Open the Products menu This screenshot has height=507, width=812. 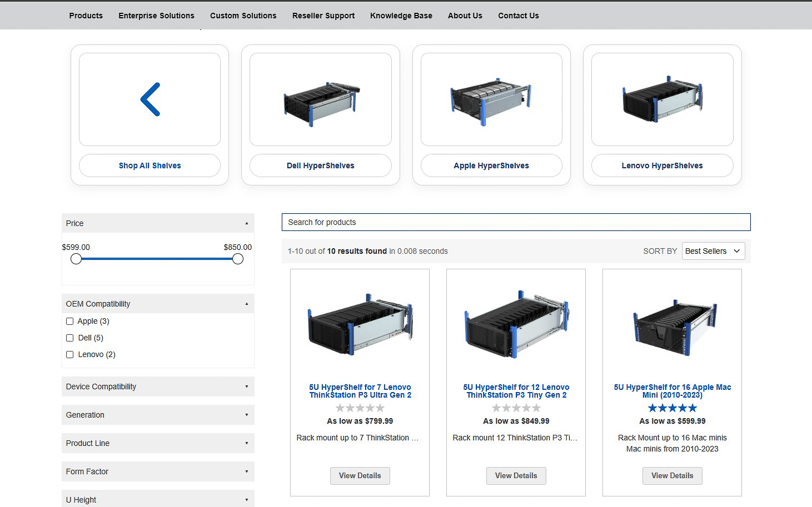pos(86,16)
